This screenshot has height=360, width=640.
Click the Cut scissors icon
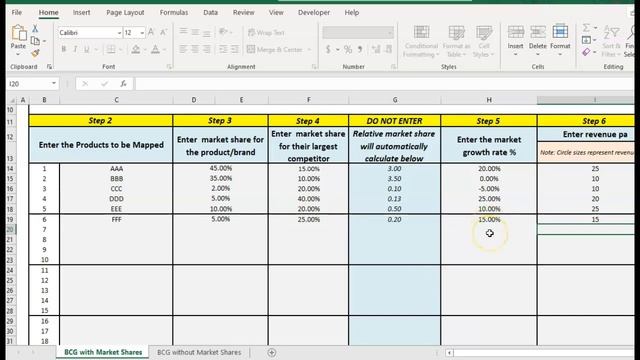pos(35,29)
